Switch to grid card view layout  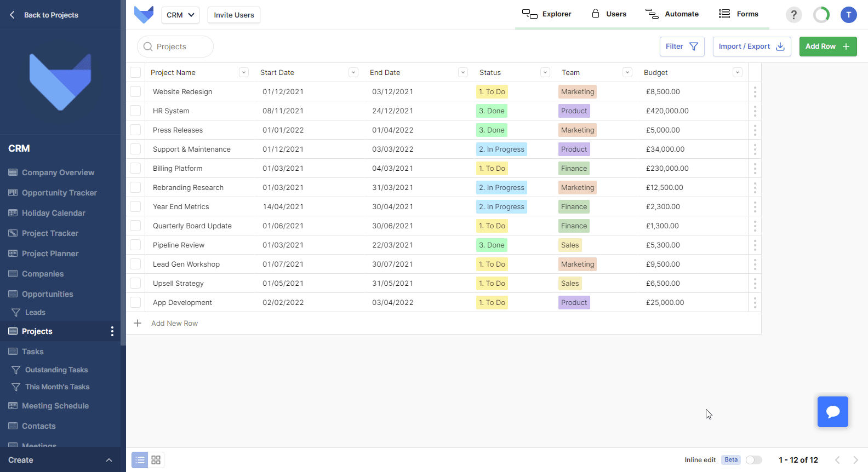(156, 460)
